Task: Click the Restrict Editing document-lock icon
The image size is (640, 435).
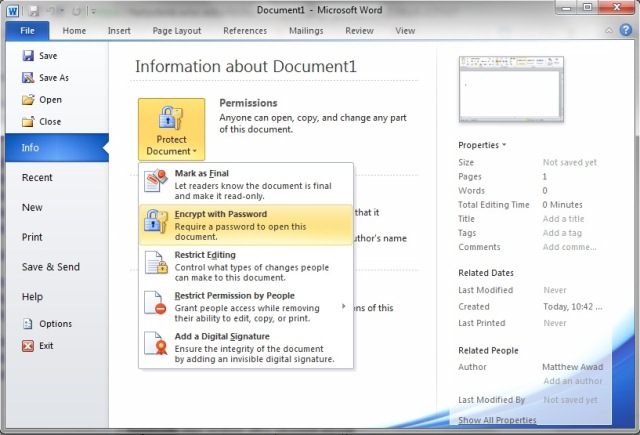Action: click(156, 262)
